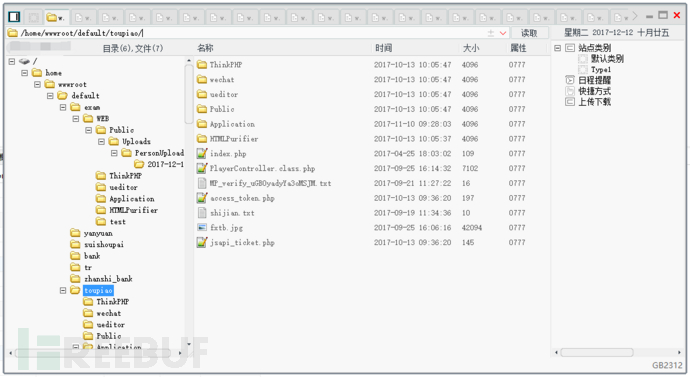Collapse the home tree node
Screen dimensions: 690x377
[x=25, y=73]
